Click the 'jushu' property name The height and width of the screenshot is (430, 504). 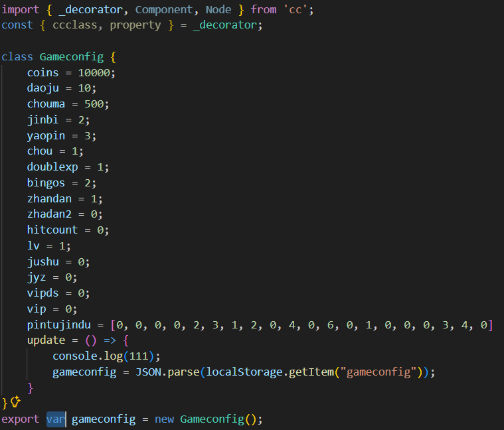pyautogui.click(x=43, y=262)
